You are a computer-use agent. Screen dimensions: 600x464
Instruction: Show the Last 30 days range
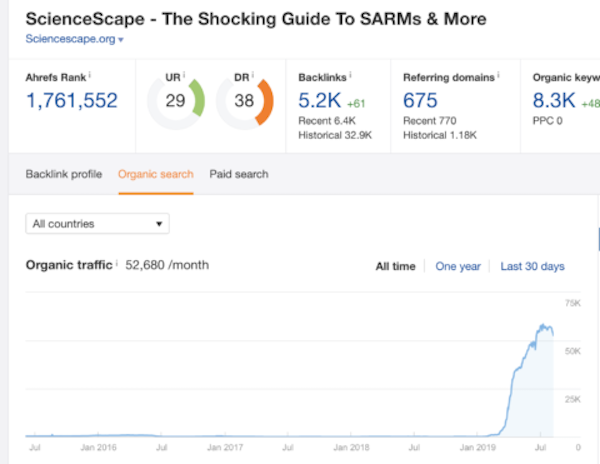532,266
